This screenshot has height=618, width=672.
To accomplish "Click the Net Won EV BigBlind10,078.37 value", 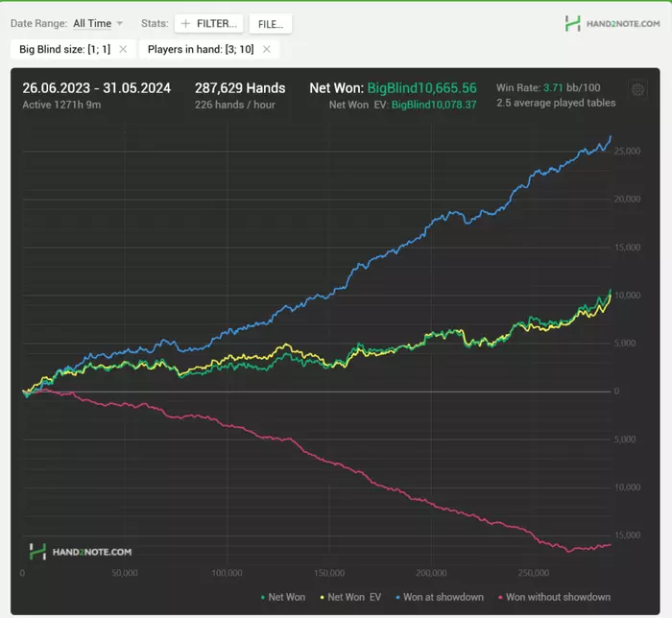I will click(434, 105).
